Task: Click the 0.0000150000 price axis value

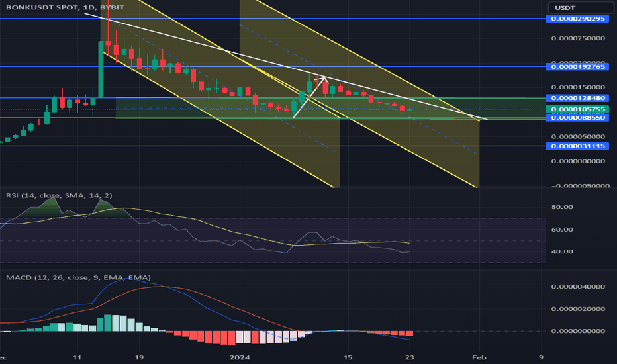Action: [578, 87]
